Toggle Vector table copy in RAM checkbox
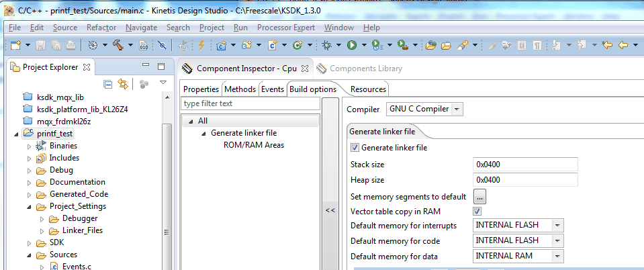The height and width of the screenshot is (270, 644). 477,212
